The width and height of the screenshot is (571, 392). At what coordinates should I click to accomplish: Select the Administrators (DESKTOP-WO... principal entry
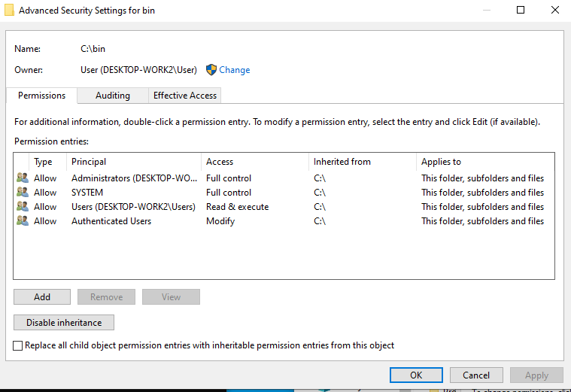click(134, 178)
